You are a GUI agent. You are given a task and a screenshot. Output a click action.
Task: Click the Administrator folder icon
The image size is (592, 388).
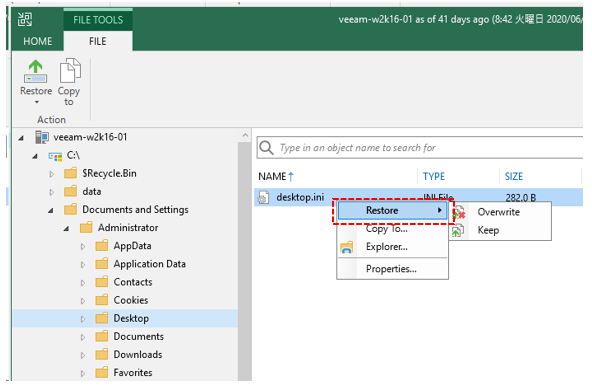[86, 228]
